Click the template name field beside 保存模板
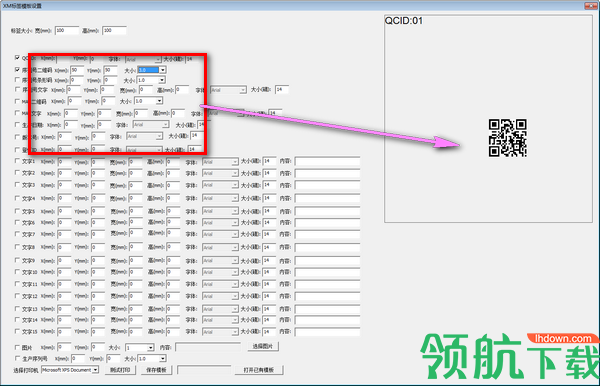 click(204, 370)
